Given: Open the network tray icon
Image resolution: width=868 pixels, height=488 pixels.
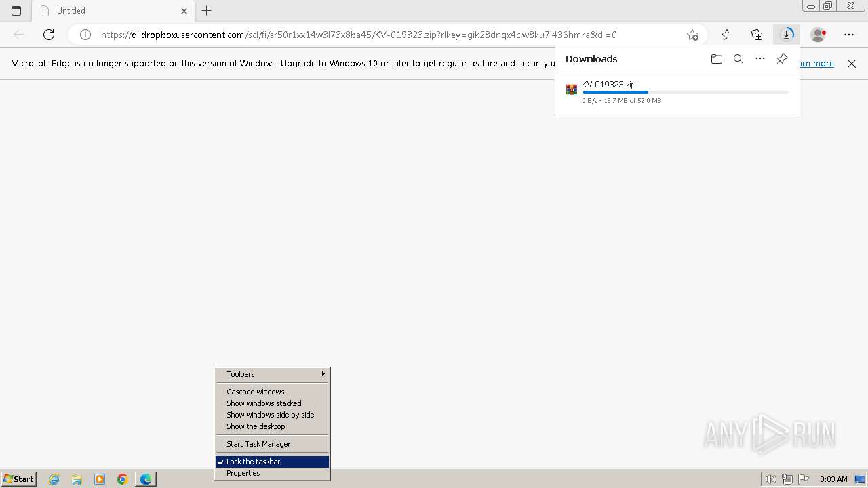Looking at the screenshot, I should point(787,479).
